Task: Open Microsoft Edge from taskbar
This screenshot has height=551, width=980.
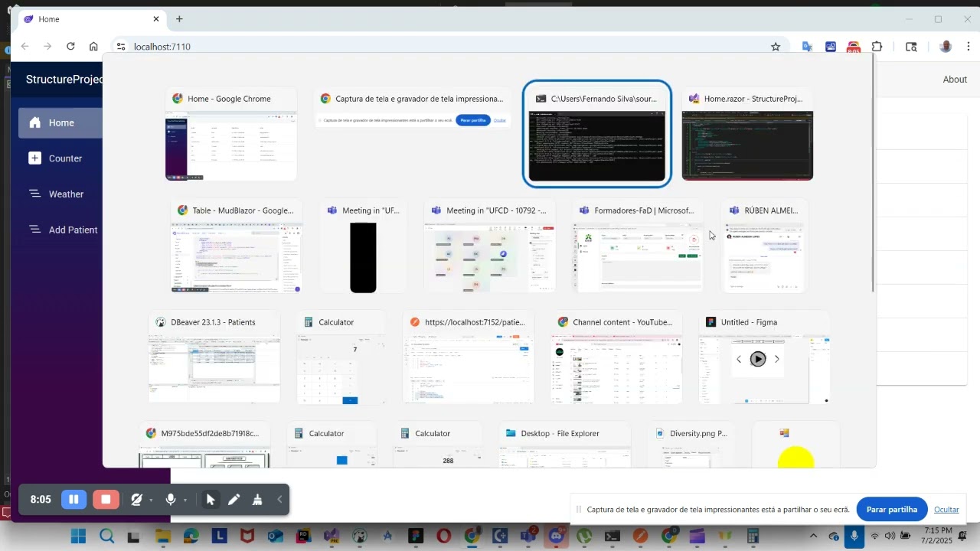Action: click(x=191, y=536)
